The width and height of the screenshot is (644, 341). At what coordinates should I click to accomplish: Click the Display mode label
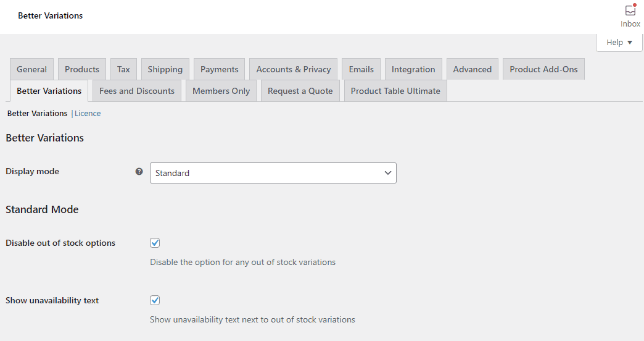tap(33, 172)
